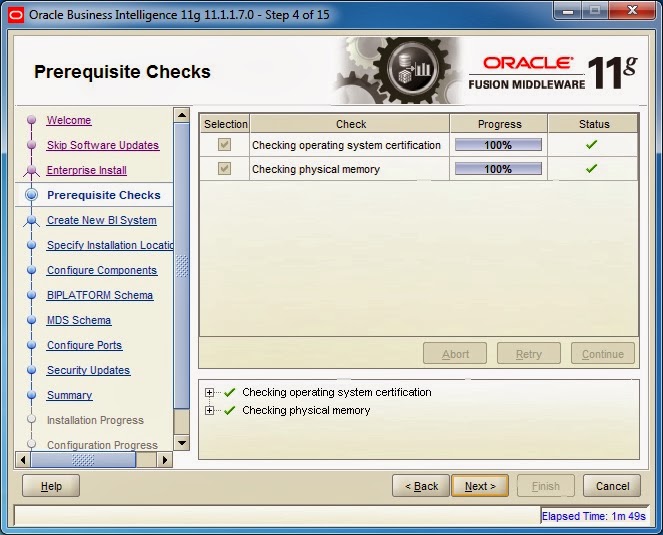Click the 'Elapsed Time: 1m 49s' status text

[x=593, y=516]
